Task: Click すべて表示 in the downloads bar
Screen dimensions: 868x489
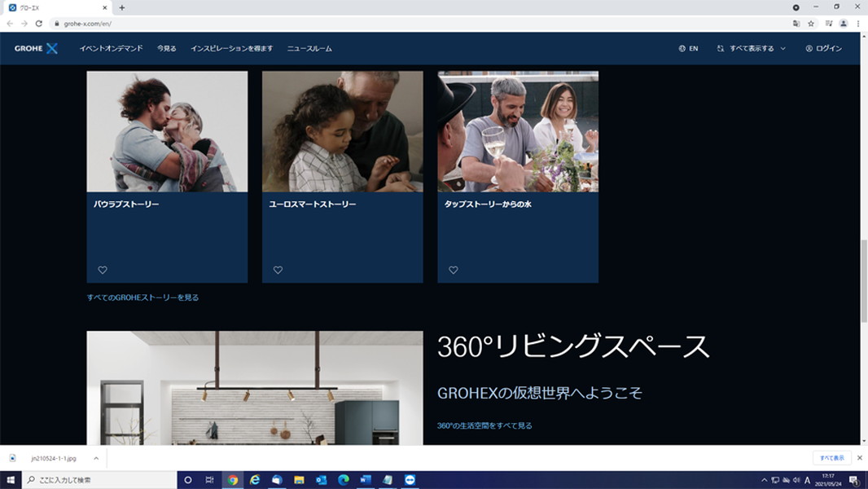Action: 832,458
